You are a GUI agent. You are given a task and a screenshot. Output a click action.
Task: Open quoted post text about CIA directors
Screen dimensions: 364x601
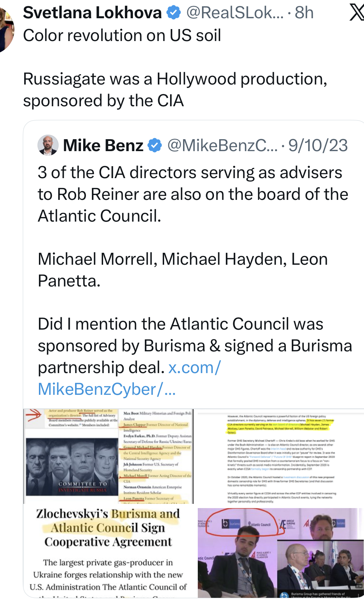(x=193, y=194)
